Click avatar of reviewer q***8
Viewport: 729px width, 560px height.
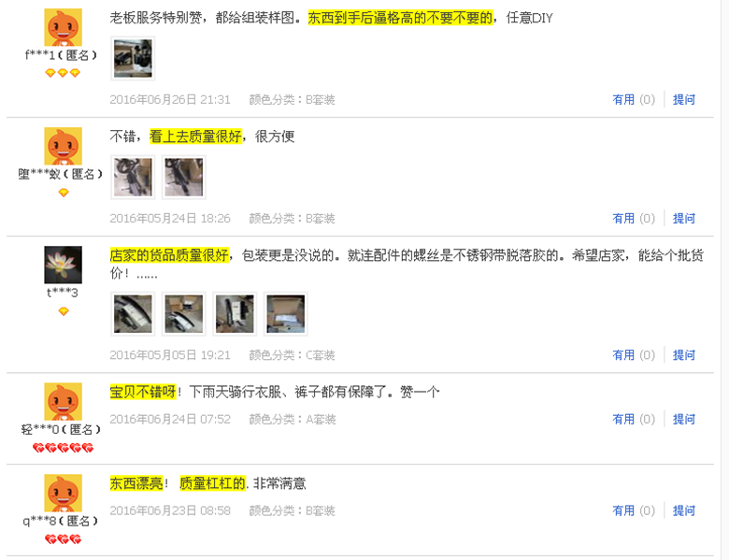click(x=63, y=493)
